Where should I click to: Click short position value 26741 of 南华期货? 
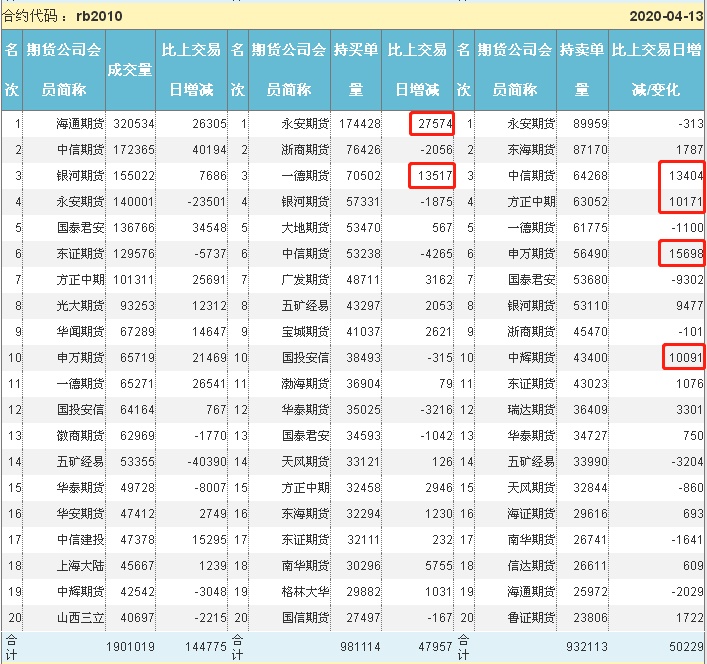point(590,540)
